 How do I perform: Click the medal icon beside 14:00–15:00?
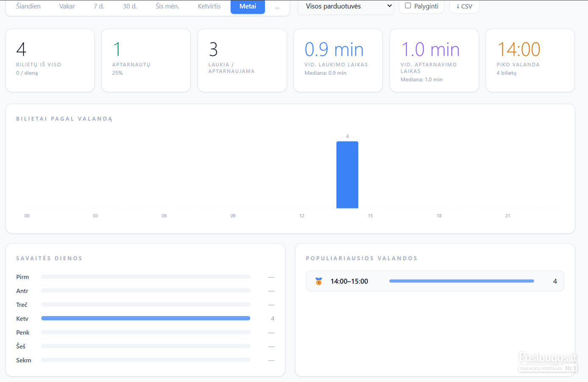point(319,281)
